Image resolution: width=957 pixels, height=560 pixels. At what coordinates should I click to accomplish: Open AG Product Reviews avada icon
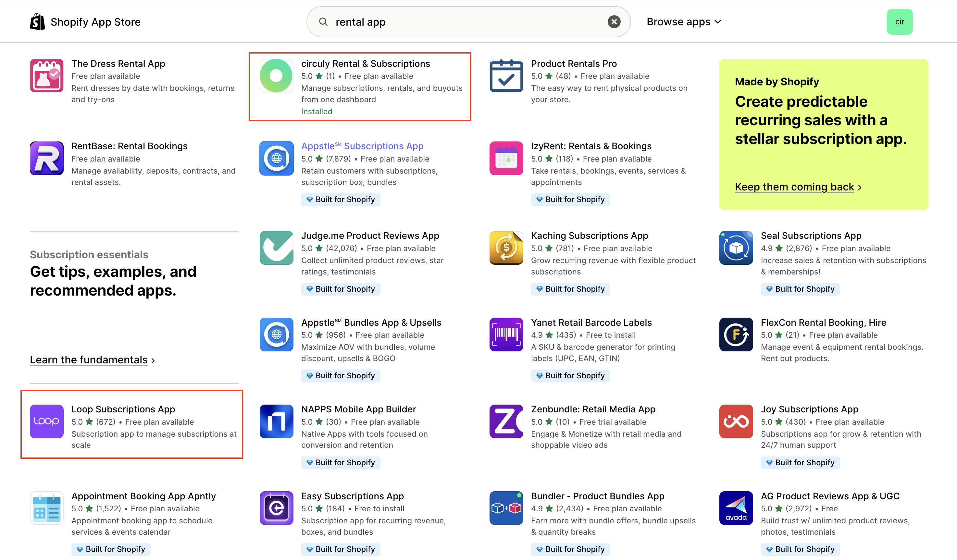pyautogui.click(x=736, y=508)
